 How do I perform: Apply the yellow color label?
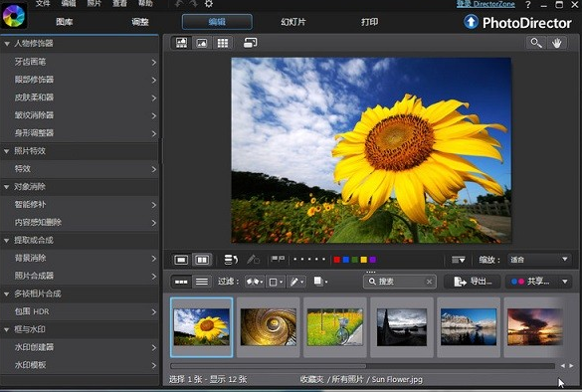tap(364, 260)
